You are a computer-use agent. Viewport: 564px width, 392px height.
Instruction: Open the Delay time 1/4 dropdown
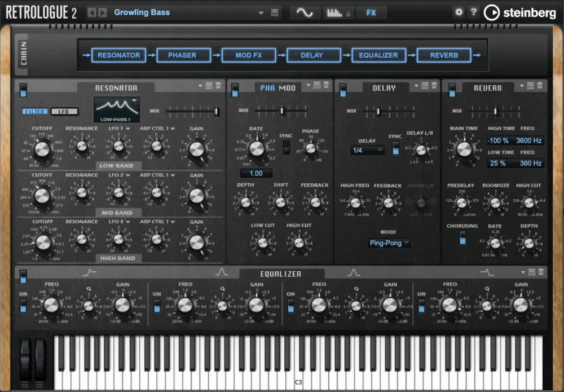(368, 150)
